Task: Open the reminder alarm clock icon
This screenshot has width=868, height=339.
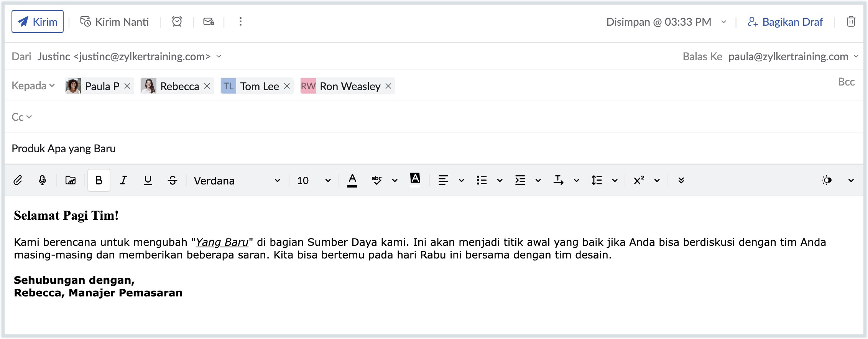Action: (x=177, y=21)
